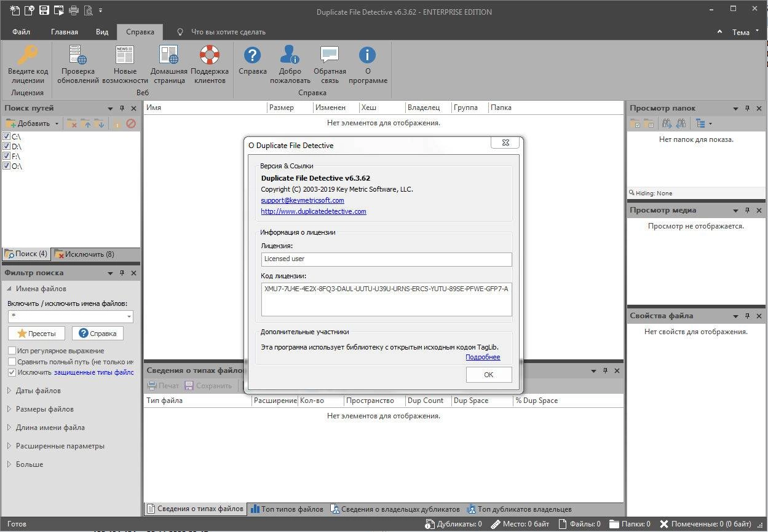Click the О программе info icon
Image resolution: width=768 pixels, height=532 pixels.
pos(367,55)
